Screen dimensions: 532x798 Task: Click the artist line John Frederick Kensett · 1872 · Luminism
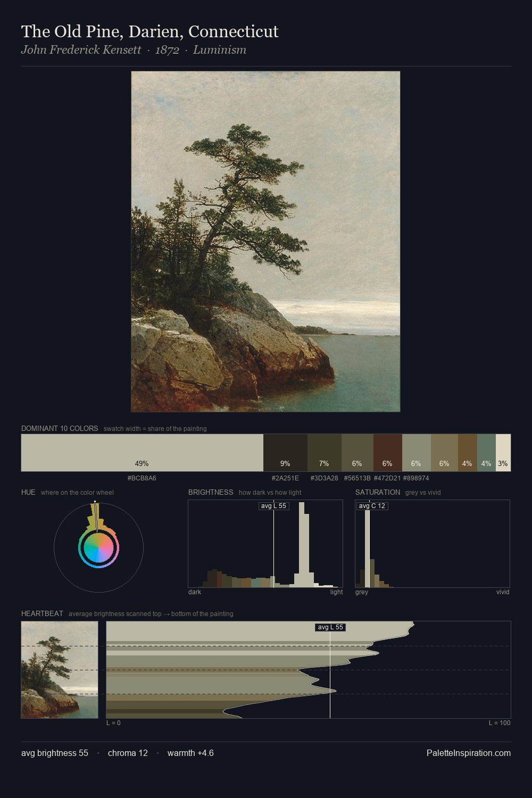pos(134,50)
